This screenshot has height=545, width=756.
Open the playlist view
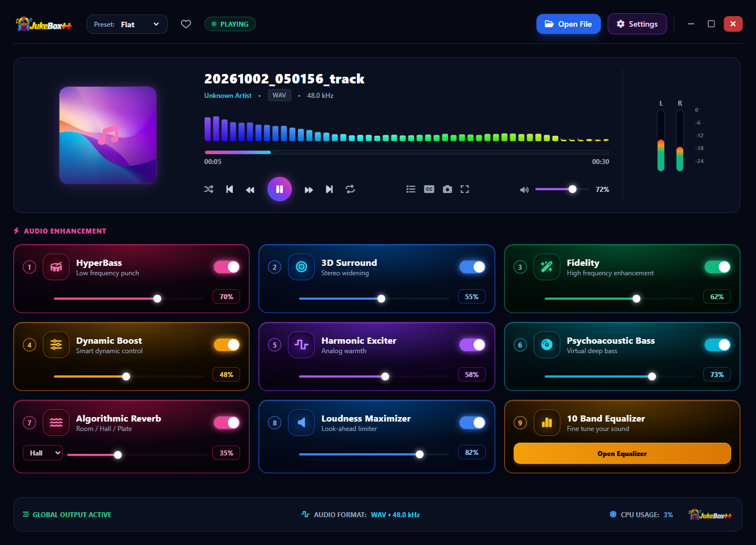click(x=411, y=189)
